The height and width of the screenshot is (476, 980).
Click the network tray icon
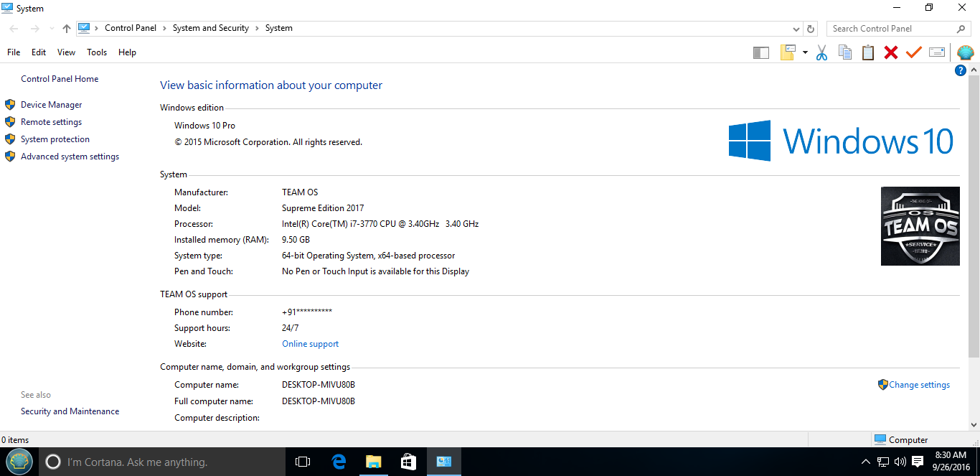coord(883,462)
